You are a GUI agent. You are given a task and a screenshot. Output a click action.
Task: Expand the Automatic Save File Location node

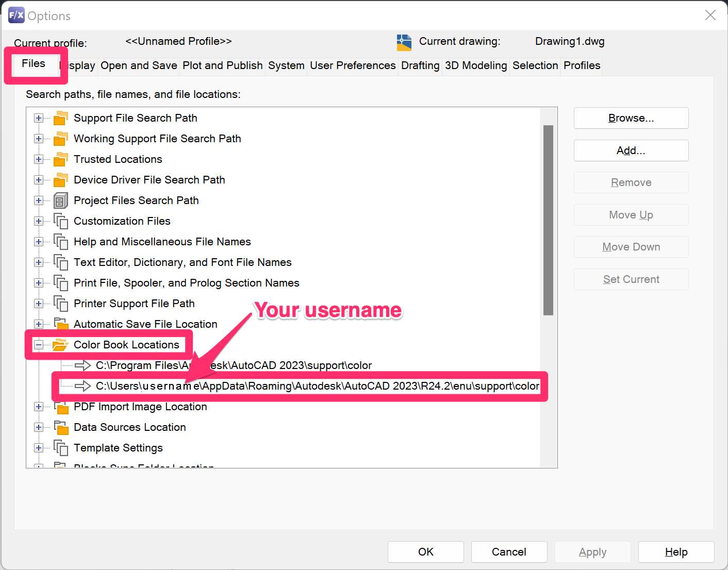click(39, 324)
